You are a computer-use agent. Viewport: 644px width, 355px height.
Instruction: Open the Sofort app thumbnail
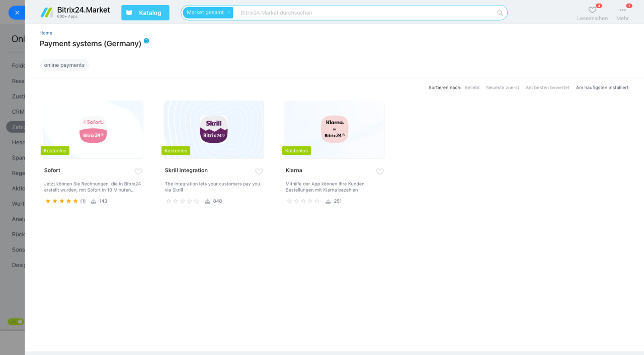click(93, 129)
